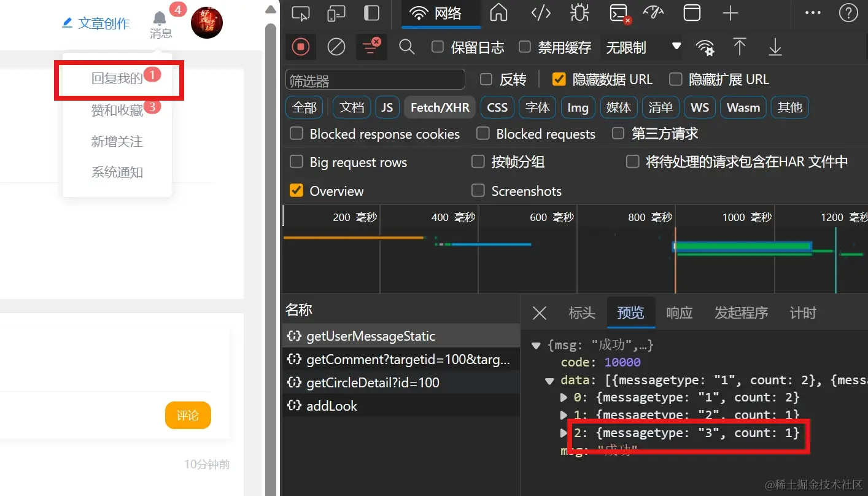This screenshot has width=868, height=496.
Task: Open the DevTools three-dot customize menu
Action: (x=812, y=13)
